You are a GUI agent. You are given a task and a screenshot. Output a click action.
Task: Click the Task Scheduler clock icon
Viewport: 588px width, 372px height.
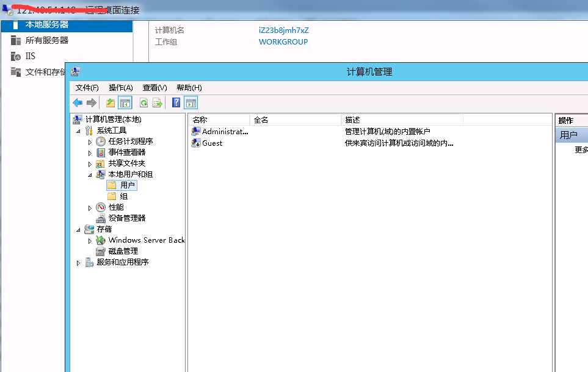pos(101,141)
